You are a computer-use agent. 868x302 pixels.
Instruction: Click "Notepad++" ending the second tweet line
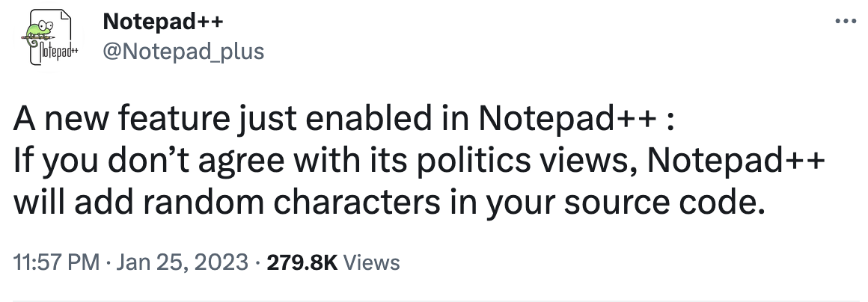tap(736, 161)
